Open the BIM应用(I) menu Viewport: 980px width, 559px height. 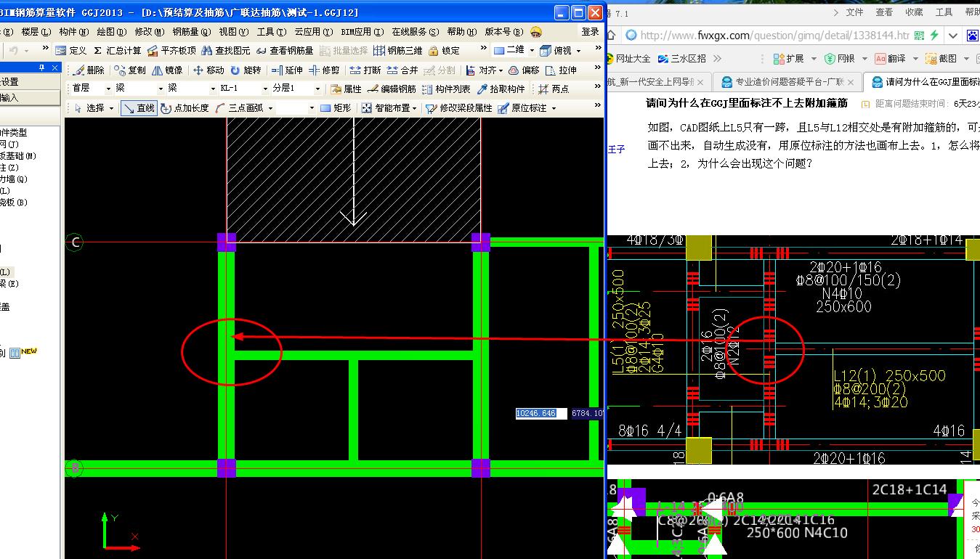coord(361,32)
